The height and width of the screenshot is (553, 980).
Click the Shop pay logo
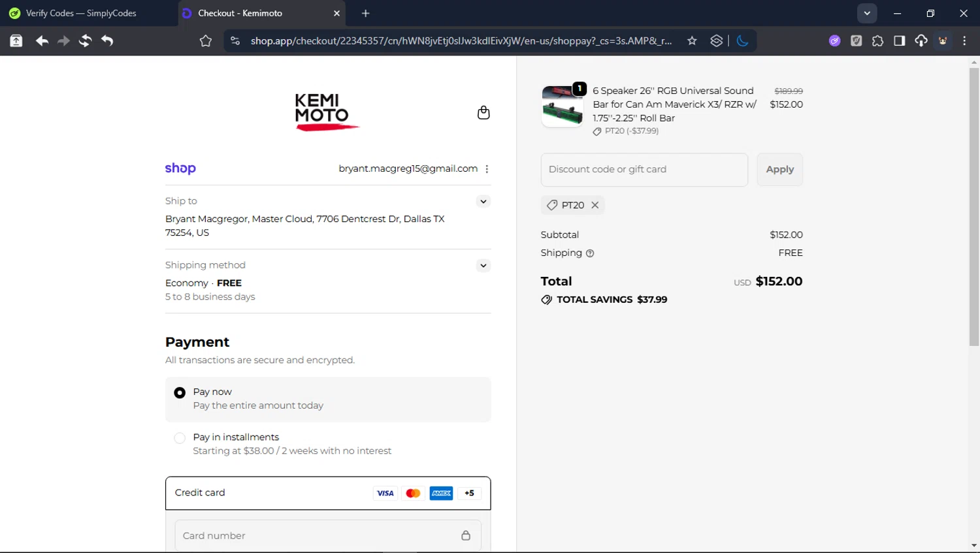tap(180, 168)
